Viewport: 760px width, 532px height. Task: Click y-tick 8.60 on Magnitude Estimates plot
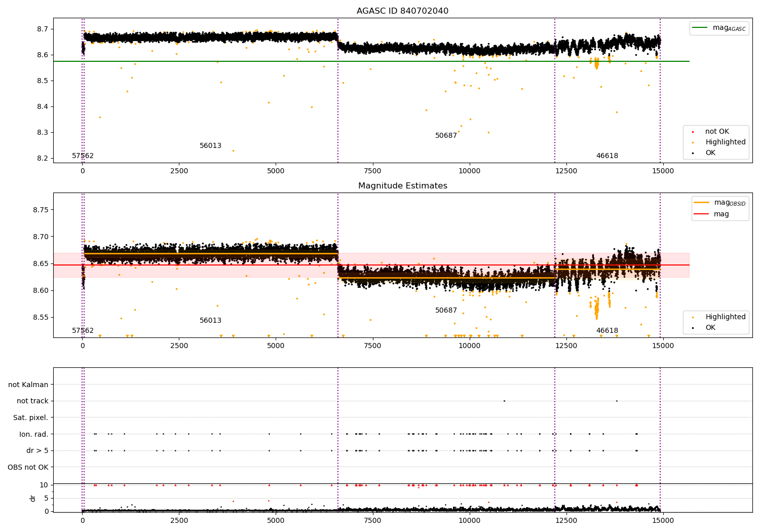pos(41,290)
